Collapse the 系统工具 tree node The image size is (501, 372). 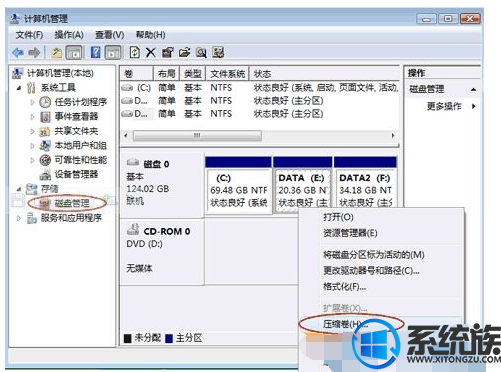click(x=19, y=88)
